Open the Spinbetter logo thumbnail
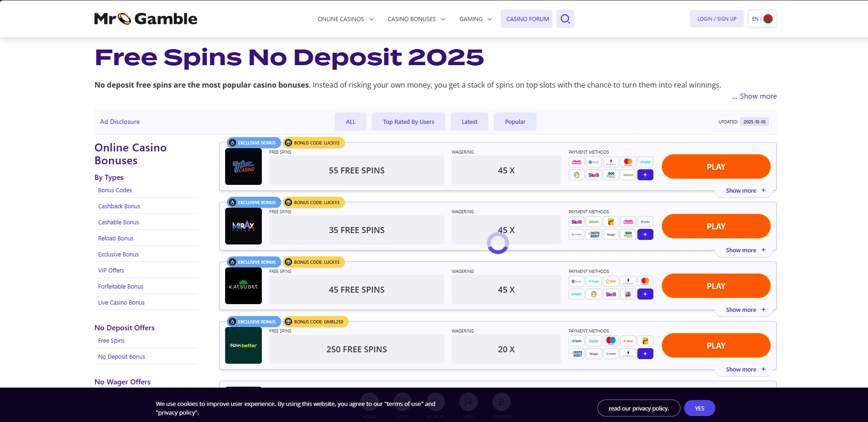Screen dimensions: 868x422 coord(243,345)
